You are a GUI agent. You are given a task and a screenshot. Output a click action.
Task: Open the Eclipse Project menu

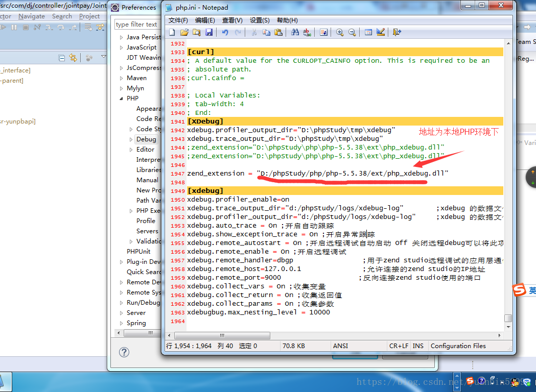89,16
